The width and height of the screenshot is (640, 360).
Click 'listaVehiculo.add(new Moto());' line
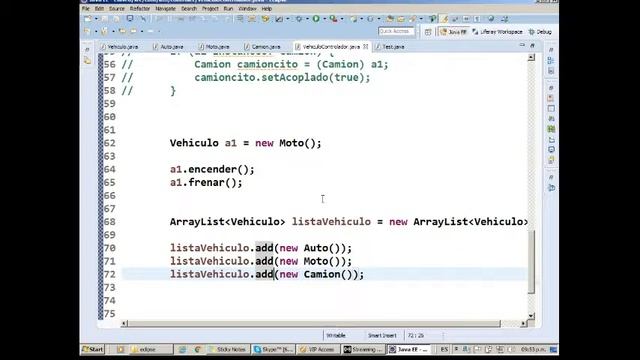click(x=260, y=261)
